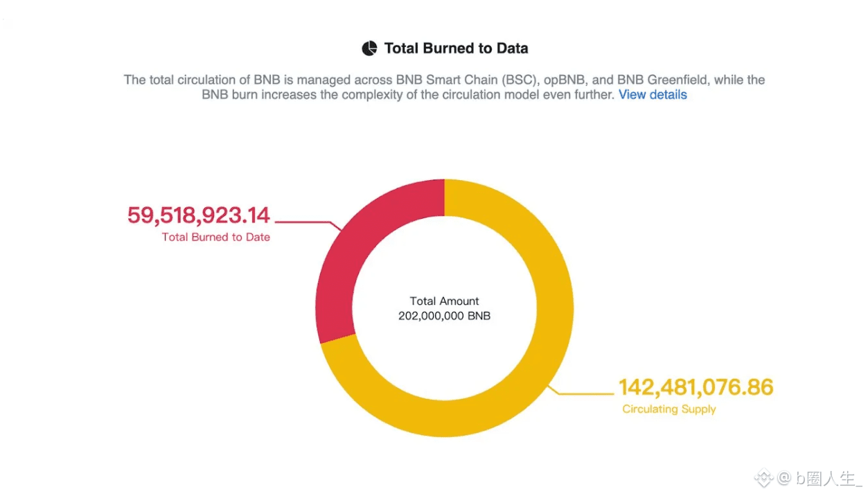The image size is (868, 496).
Task: Click the white center of the donut chart
Action: tap(445, 308)
